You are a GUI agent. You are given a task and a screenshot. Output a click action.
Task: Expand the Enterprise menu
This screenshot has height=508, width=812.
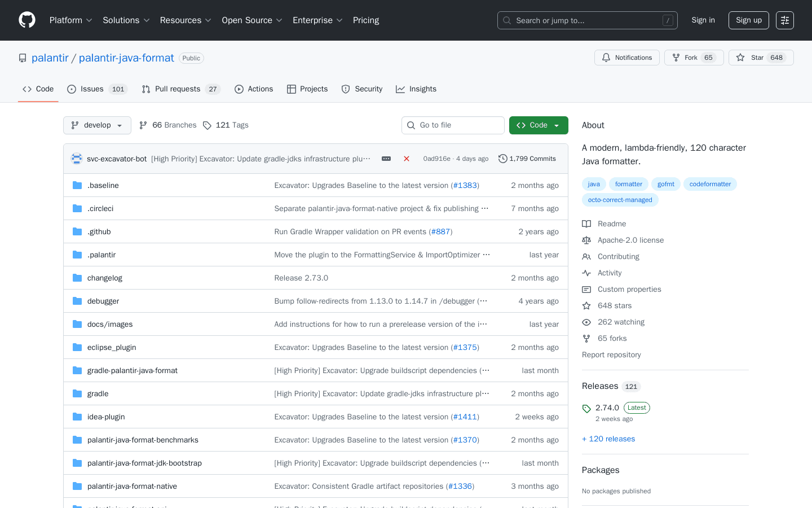coord(317,20)
